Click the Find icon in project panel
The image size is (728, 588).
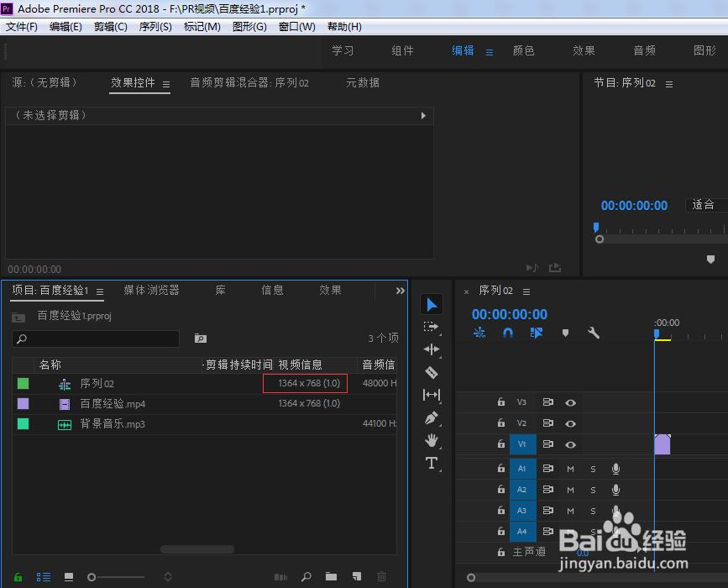pos(306,577)
